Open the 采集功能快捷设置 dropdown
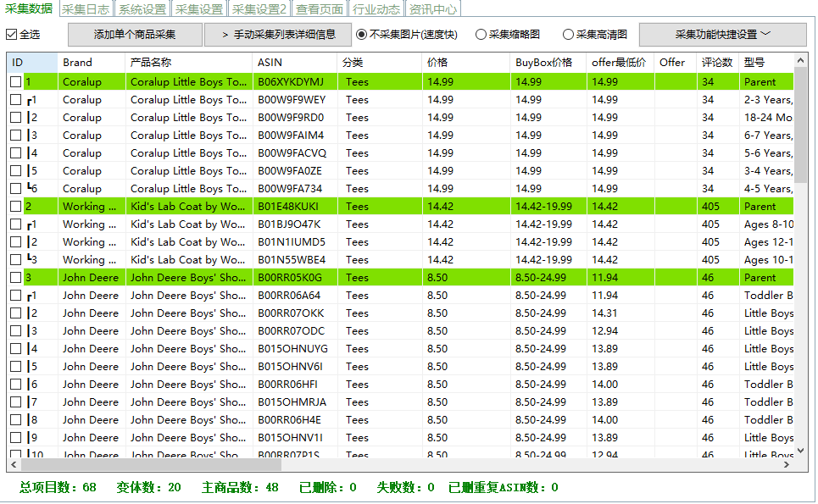 coord(722,35)
